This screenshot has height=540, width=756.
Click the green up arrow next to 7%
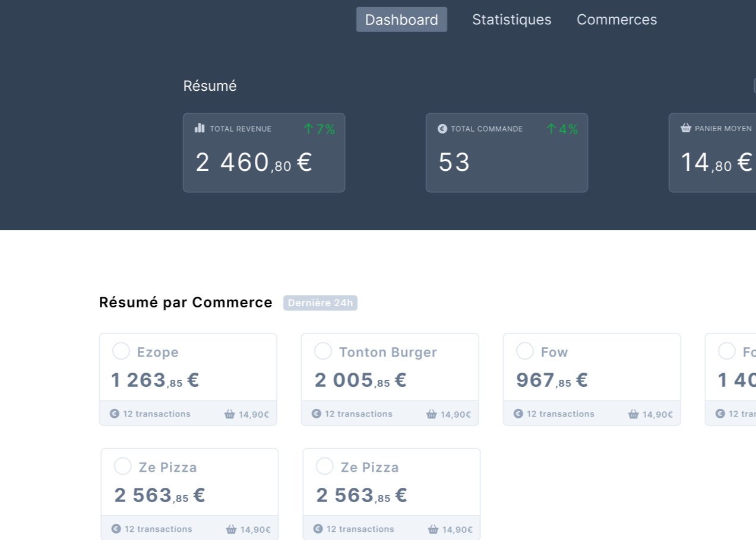[308, 129]
